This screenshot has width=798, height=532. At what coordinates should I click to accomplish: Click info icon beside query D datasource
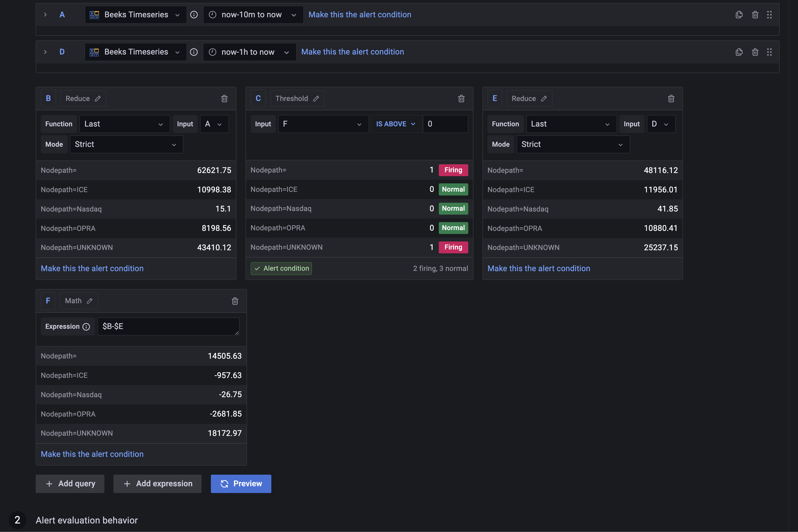[194, 52]
